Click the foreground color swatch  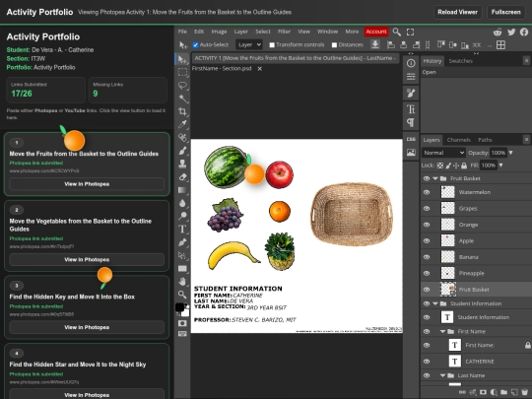pyautogui.click(x=180, y=307)
